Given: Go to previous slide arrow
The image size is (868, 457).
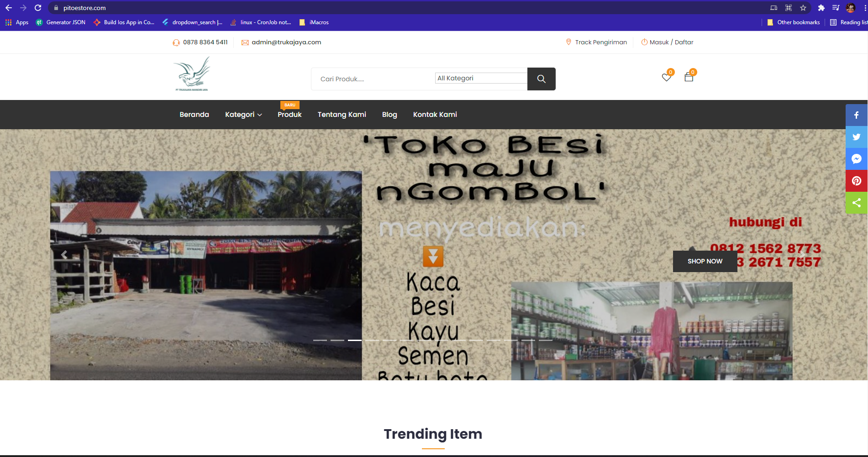Looking at the screenshot, I should [x=64, y=255].
